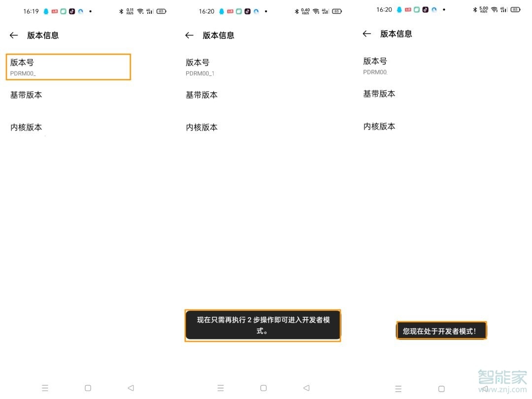The image size is (532, 399).
Task: Tap the triangle back navigation button
Action: tap(131, 388)
